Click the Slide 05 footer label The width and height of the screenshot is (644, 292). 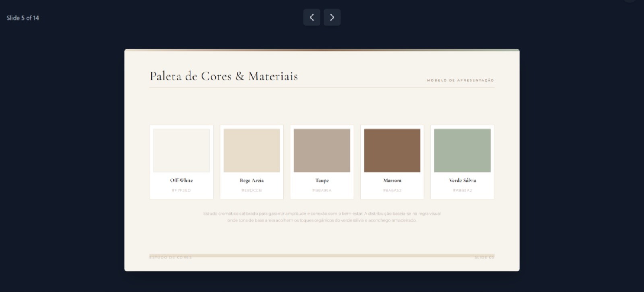[484, 257]
